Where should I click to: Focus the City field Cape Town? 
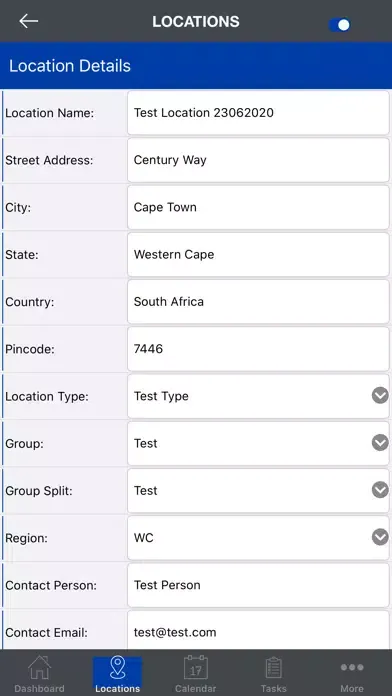tap(258, 207)
